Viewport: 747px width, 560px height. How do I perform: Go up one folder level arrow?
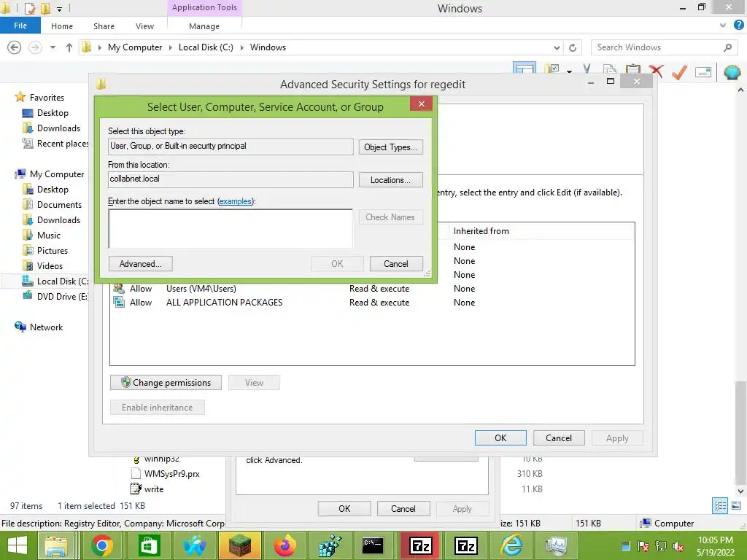(69, 47)
